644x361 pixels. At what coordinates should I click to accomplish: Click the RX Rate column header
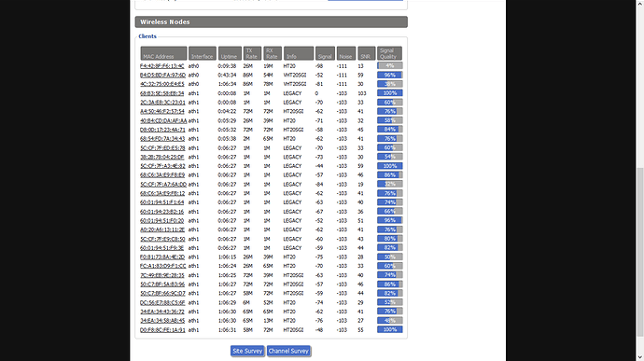coord(273,53)
